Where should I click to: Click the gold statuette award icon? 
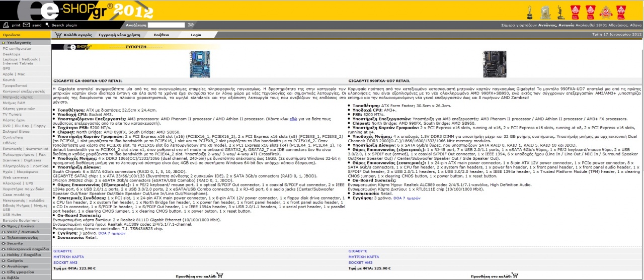pyautogui.click(x=560, y=12)
